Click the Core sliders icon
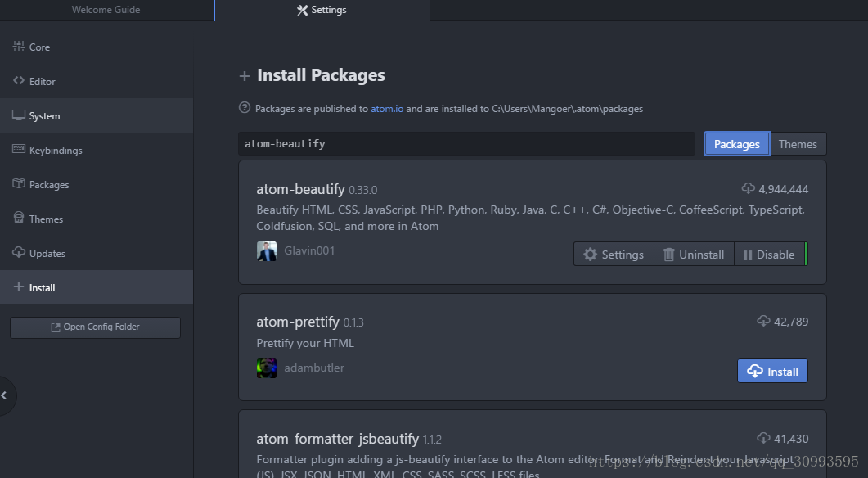The height and width of the screenshot is (478, 868). 19,46
